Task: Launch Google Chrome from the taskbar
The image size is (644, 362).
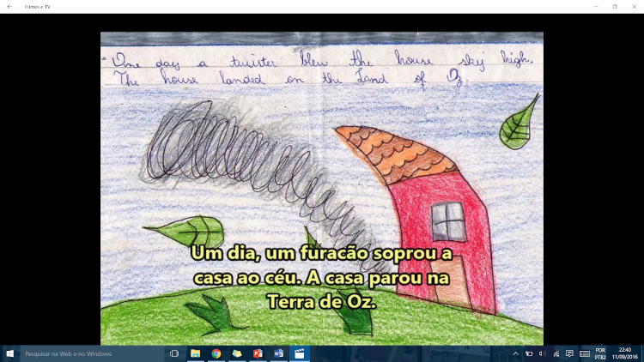Action: coord(216,353)
